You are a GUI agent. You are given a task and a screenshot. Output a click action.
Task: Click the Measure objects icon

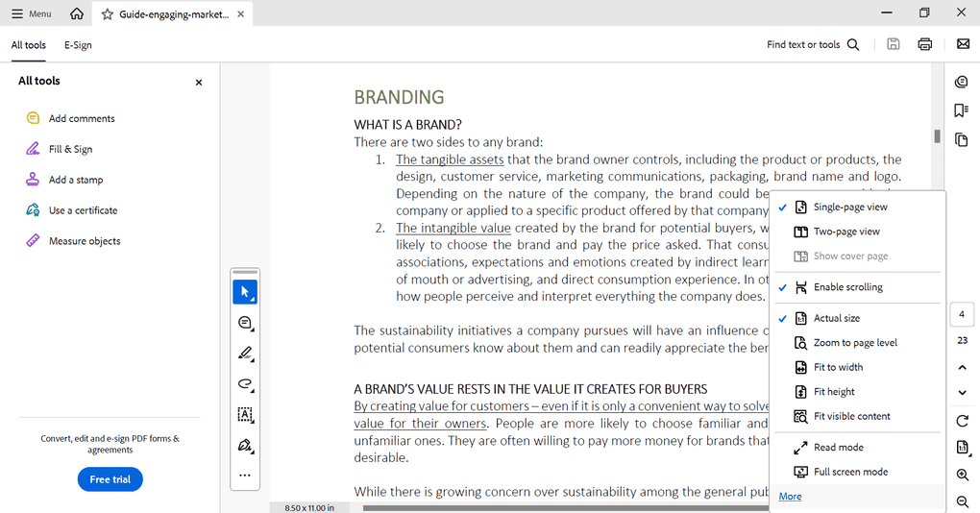coord(33,240)
